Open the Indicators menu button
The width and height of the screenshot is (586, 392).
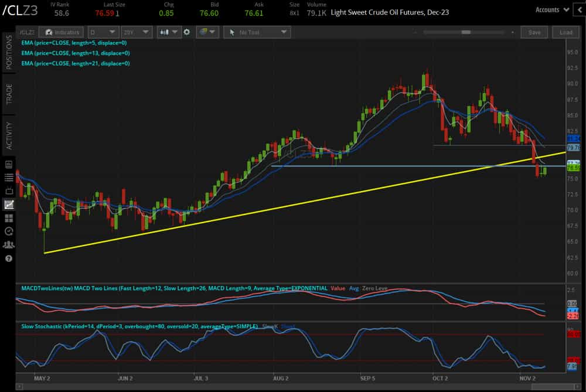coord(62,32)
